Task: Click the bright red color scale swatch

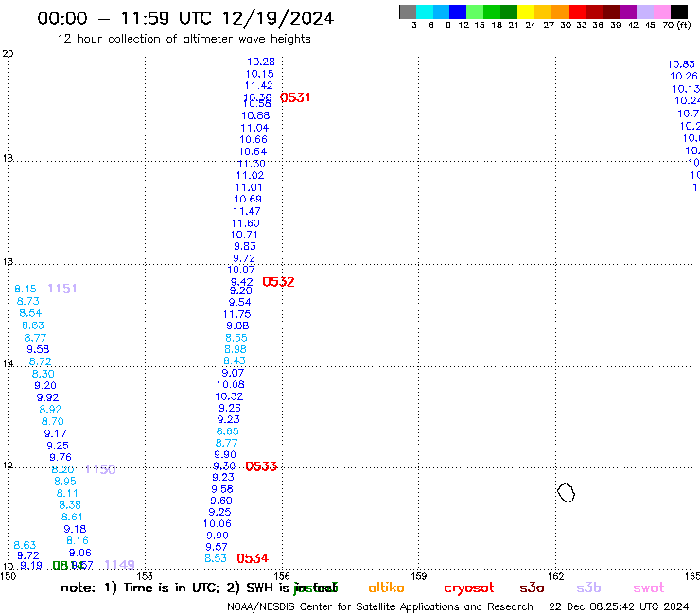Action: (577, 11)
